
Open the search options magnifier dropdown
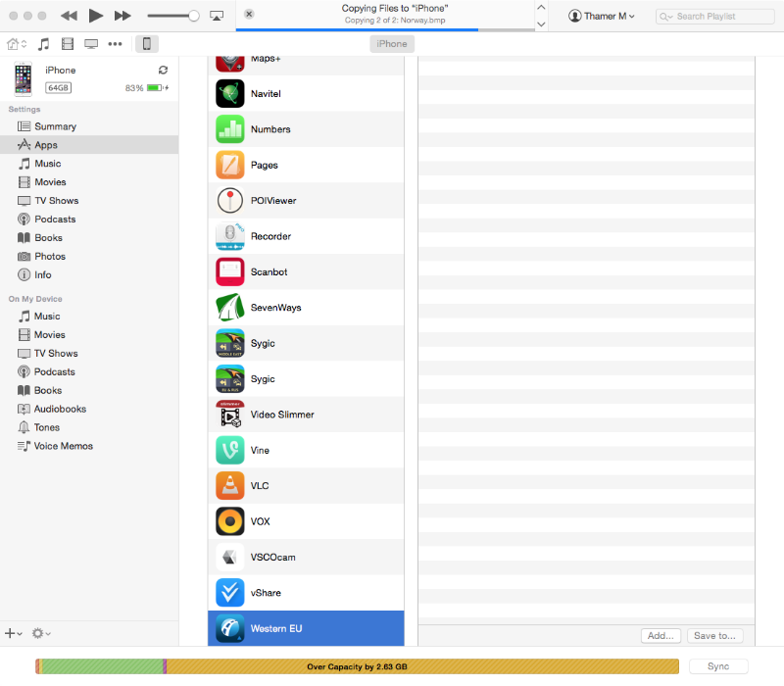[666, 17]
